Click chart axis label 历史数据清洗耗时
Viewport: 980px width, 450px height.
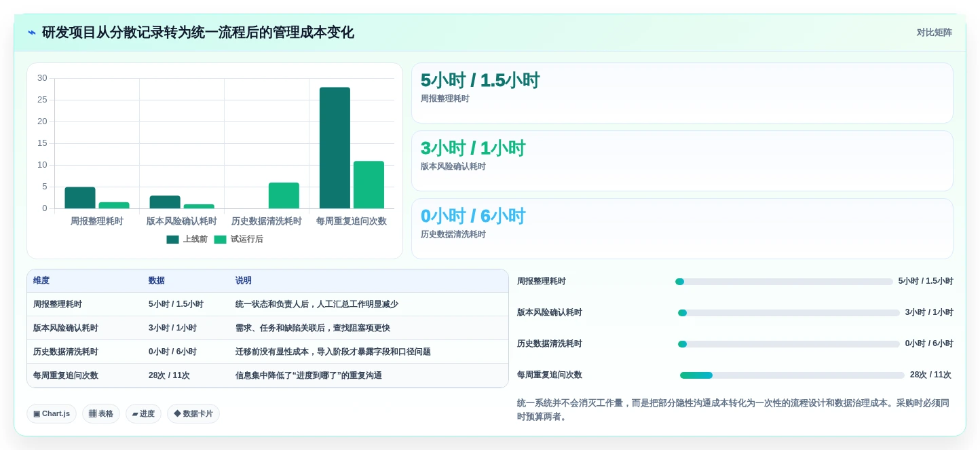pos(267,221)
